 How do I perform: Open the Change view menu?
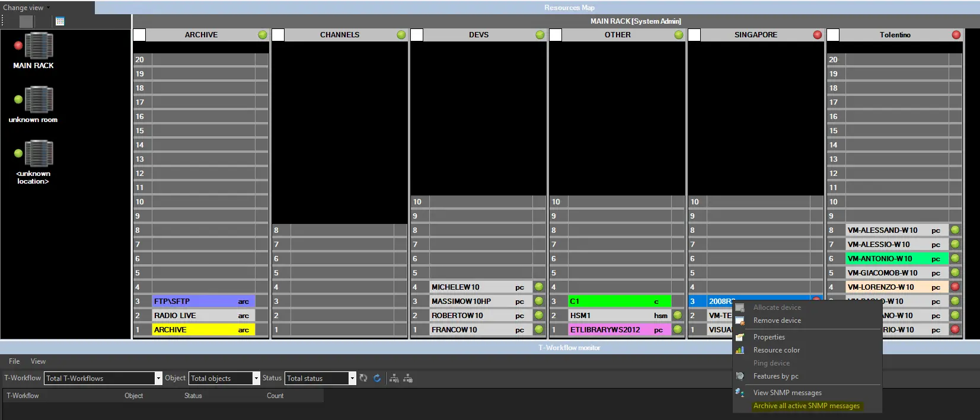26,8
